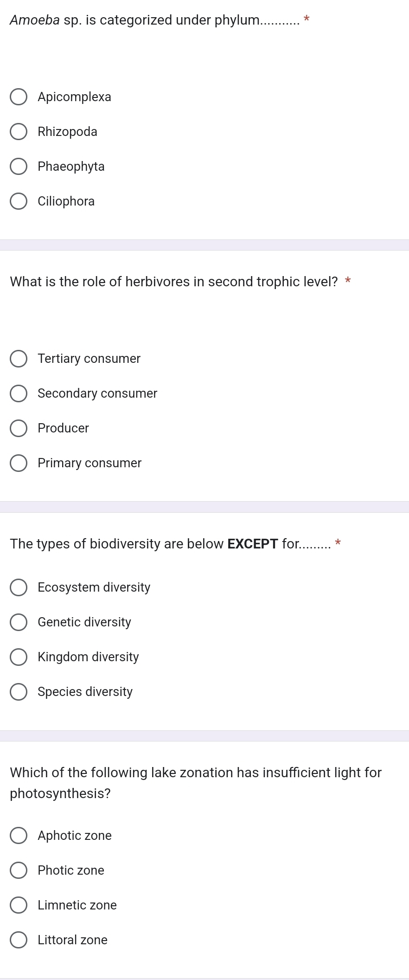This screenshot has height=980, width=409.
Task: Click the Amoeba phylum question text
Action: coord(155,20)
